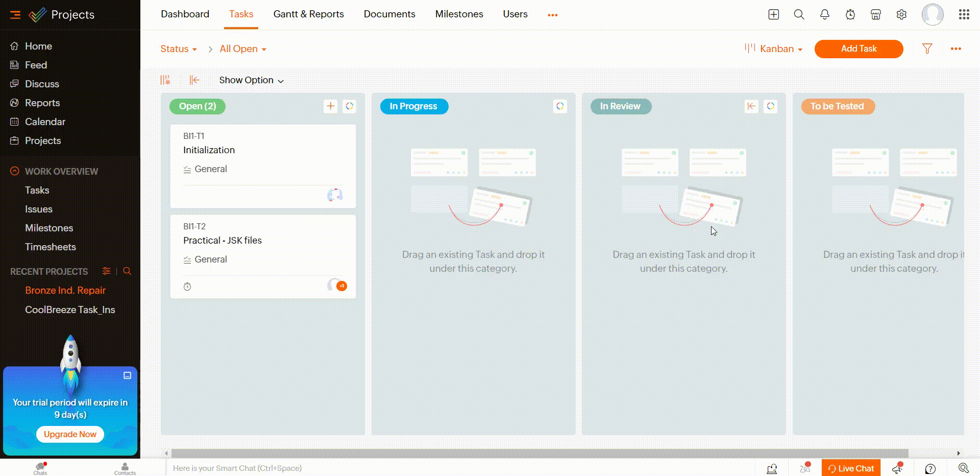
Task: Start the timer on the Practical - JSK files card
Action: 187,287
